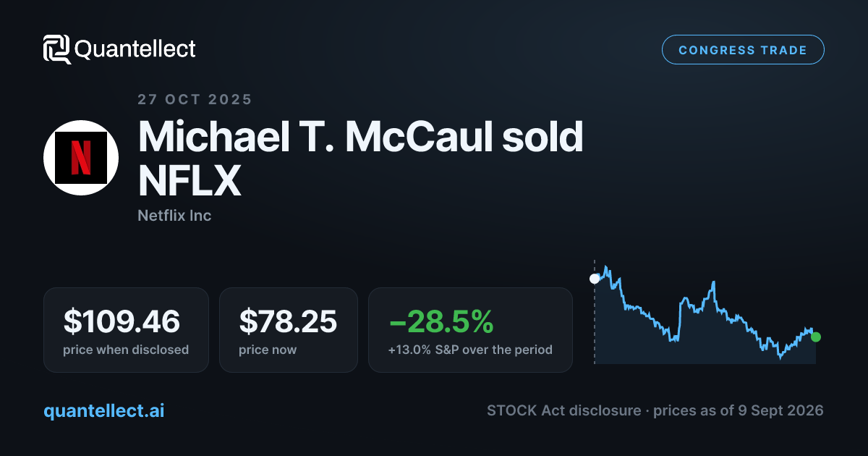Viewport: 868px width, 456px height.
Task: Click the dashed vertical disclosure line on chart
Action: click(x=595, y=311)
